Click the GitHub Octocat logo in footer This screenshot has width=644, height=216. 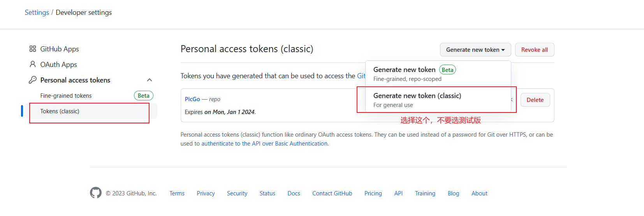click(96, 193)
